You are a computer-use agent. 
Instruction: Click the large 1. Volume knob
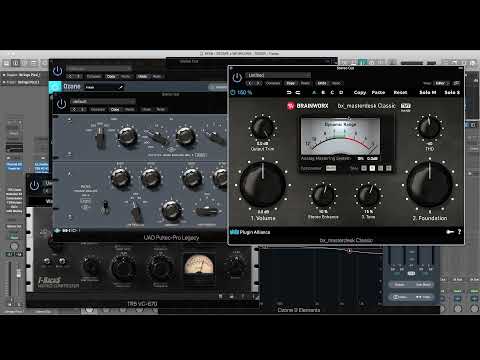click(x=263, y=184)
